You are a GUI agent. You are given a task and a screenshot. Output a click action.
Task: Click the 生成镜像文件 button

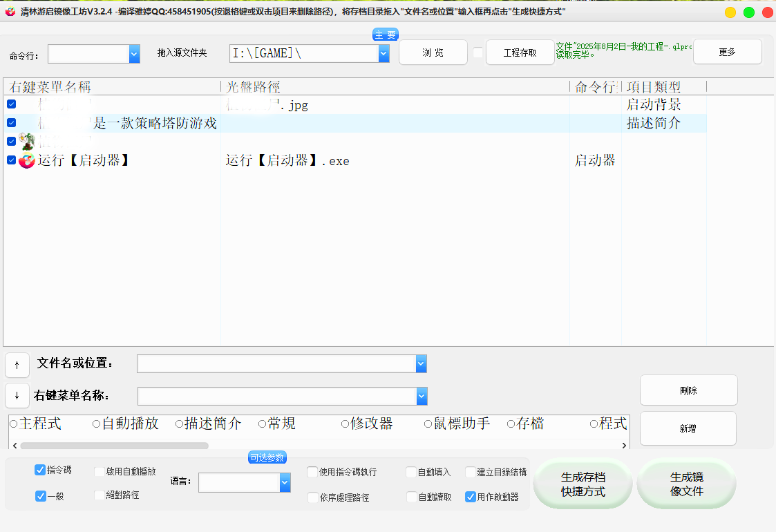click(686, 484)
